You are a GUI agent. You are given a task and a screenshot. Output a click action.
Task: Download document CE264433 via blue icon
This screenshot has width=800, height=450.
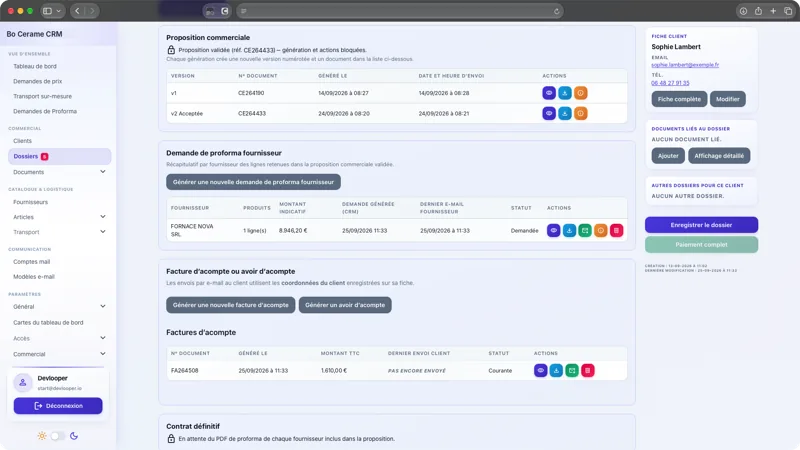click(x=565, y=113)
